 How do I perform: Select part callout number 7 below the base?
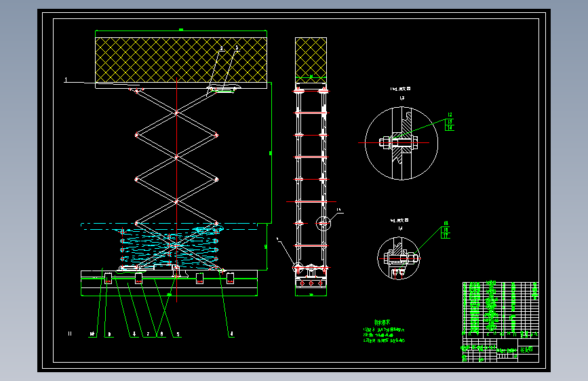coord(148,334)
